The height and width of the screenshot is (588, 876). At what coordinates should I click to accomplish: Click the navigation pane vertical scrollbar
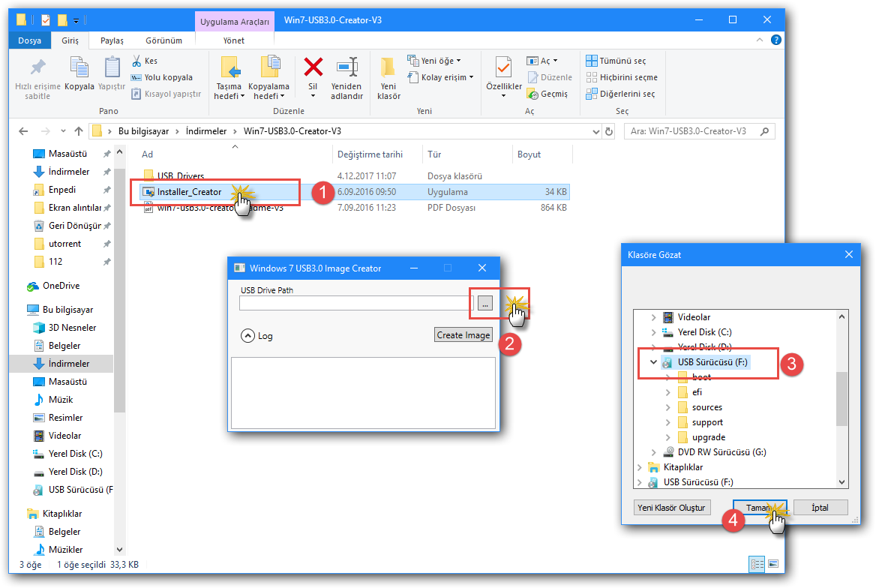click(119, 291)
